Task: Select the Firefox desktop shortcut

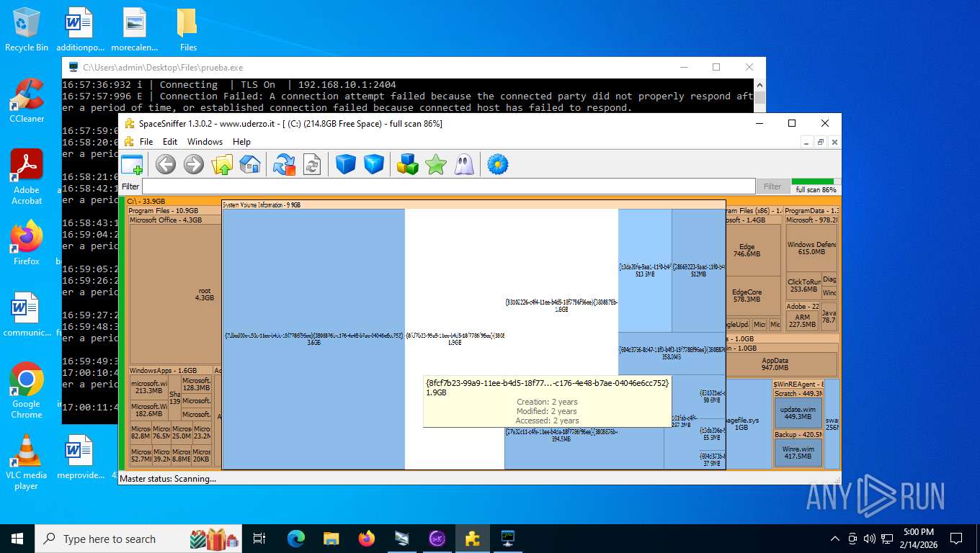Action: 27,243
